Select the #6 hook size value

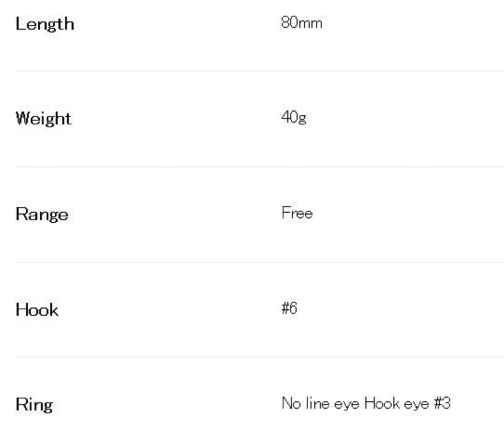[289, 308]
